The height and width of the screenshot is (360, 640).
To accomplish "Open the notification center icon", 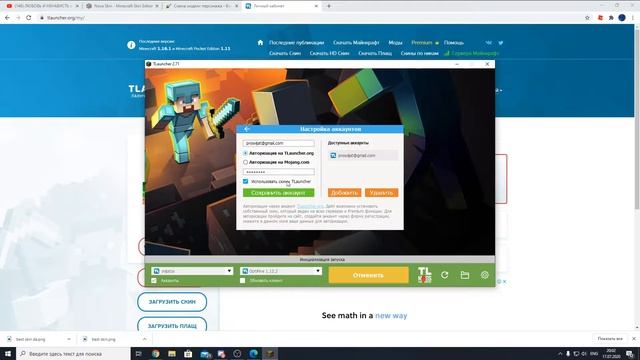I will tap(630, 354).
